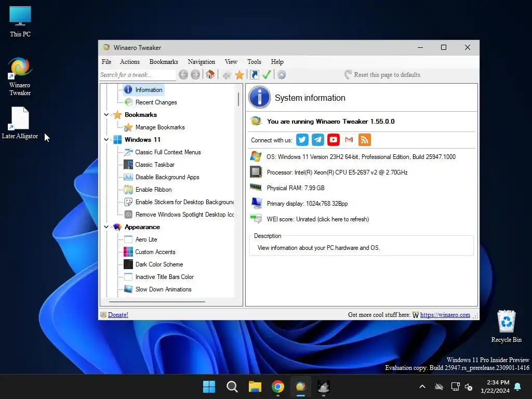Open bookmarks via the gold star toolbar icon
The image size is (532, 399).
[240, 75]
